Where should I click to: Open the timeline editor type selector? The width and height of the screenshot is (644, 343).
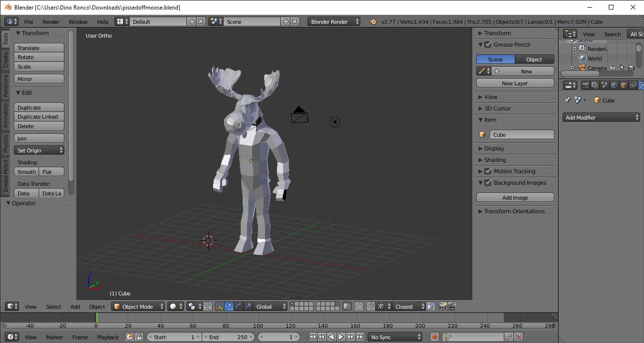coord(12,337)
